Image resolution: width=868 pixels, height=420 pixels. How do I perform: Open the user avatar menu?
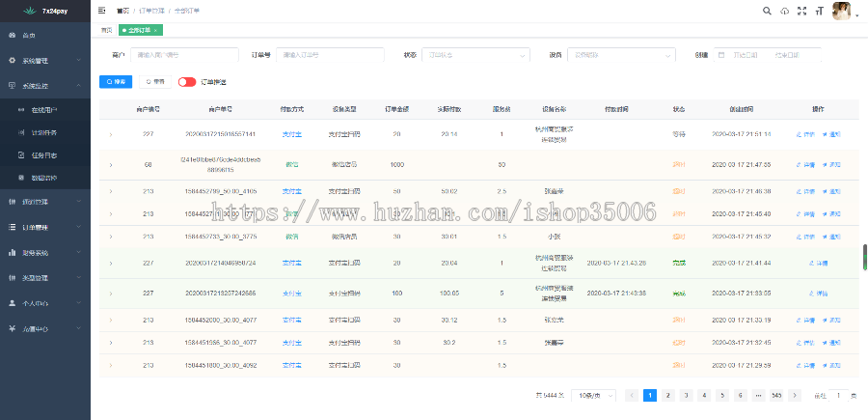point(841,11)
